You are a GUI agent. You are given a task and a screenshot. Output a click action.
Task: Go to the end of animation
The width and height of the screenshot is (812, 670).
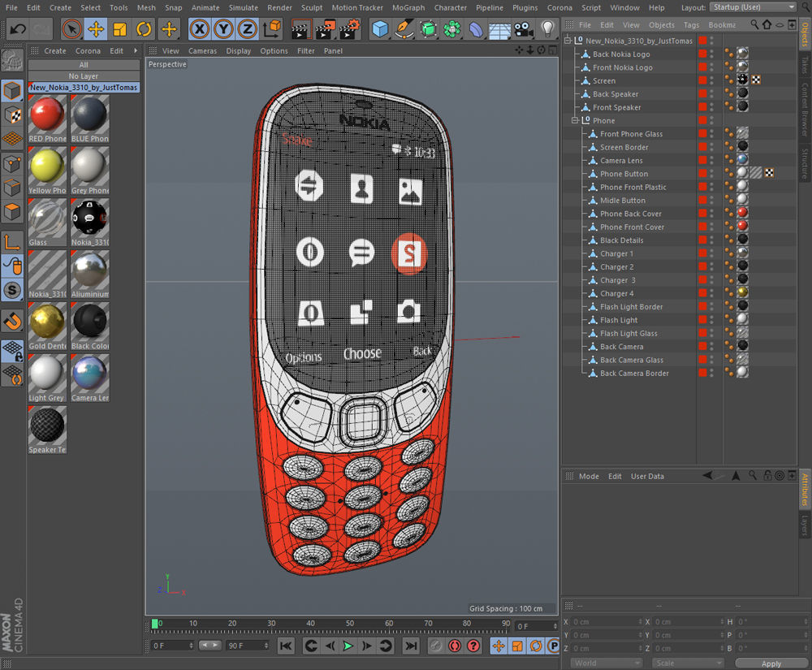coord(411,646)
